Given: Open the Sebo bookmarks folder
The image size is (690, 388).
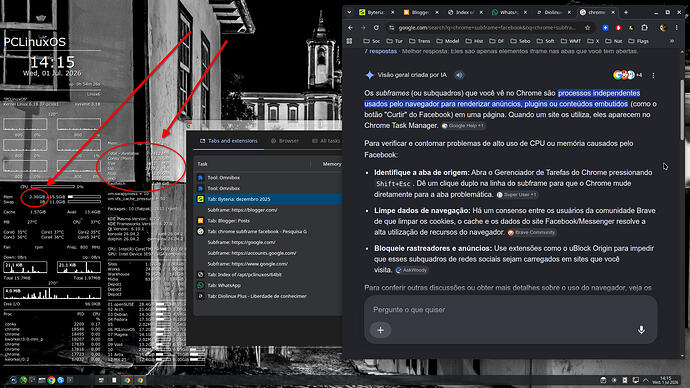Looking at the screenshot, I should click(x=520, y=41).
